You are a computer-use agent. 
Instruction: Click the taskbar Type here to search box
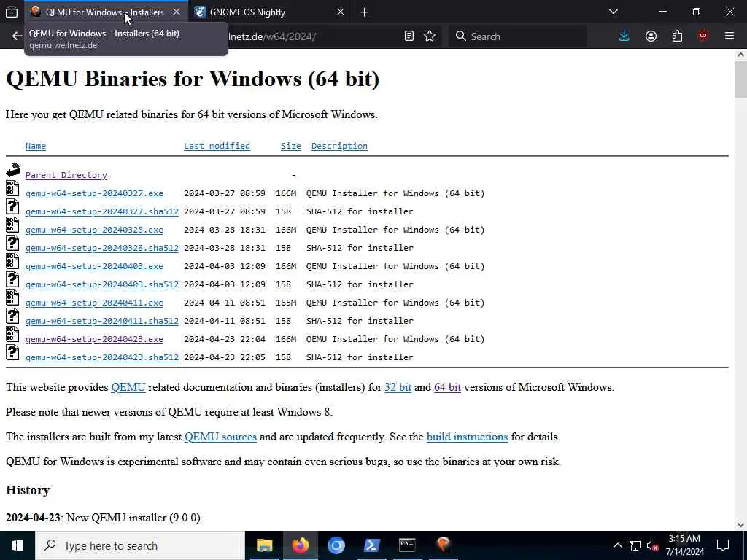click(140, 545)
